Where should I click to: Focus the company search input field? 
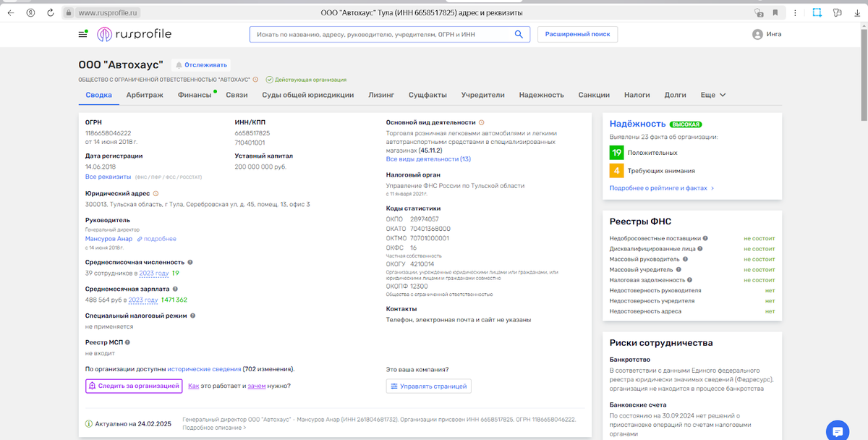380,34
